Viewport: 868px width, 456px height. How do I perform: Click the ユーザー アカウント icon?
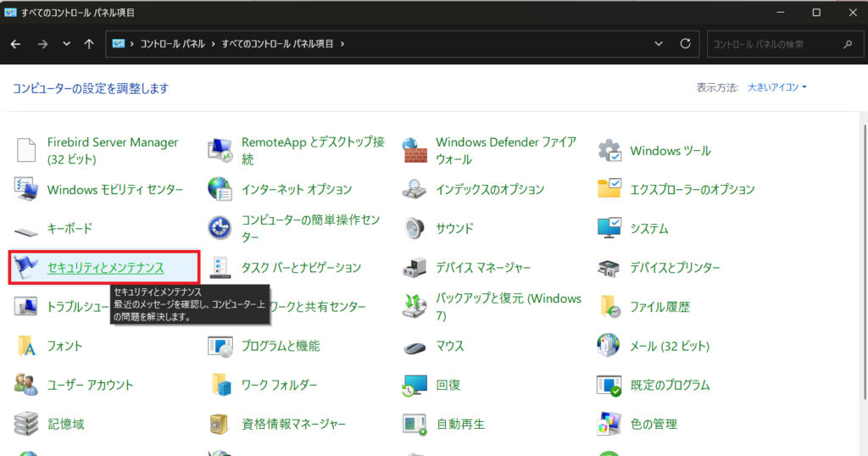pyautogui.click(x=26, y=385)
